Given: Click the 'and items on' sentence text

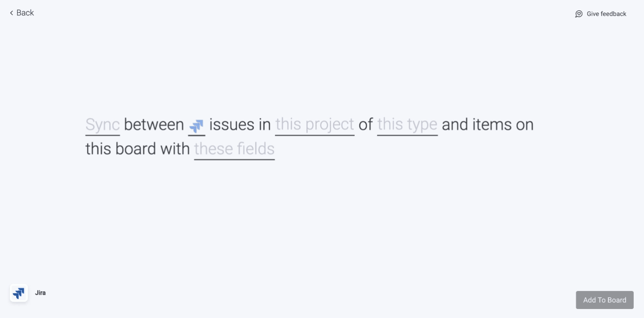Looking at the screenshot, I should coord(488,125).
